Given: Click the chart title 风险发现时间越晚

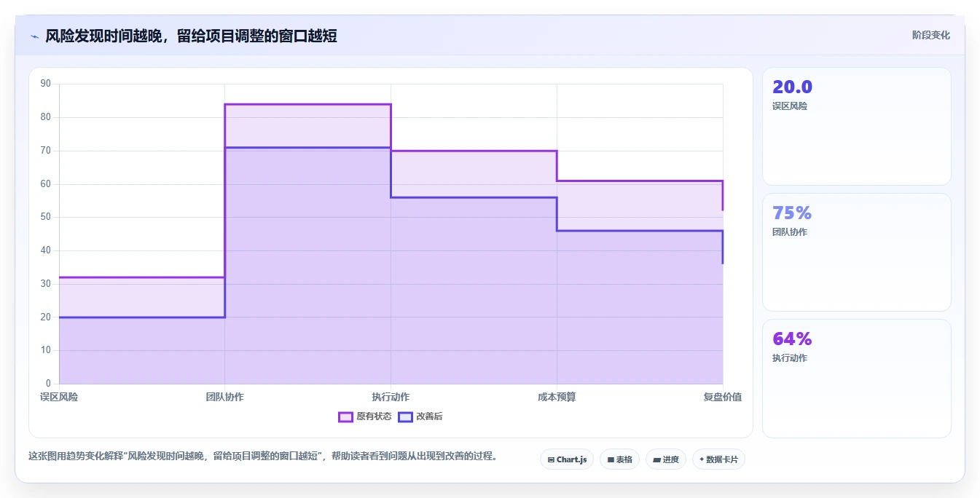Looking at the screenshot, I should [x=191, y=36].
